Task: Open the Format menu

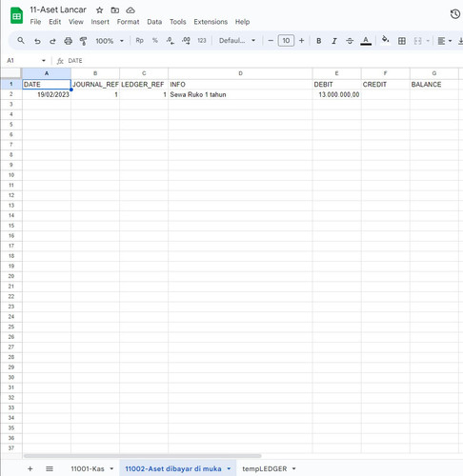Action: [128, 22]
